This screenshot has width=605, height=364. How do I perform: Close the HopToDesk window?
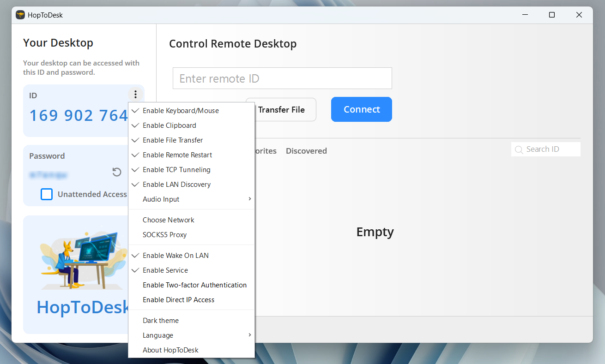click(579, 15)
